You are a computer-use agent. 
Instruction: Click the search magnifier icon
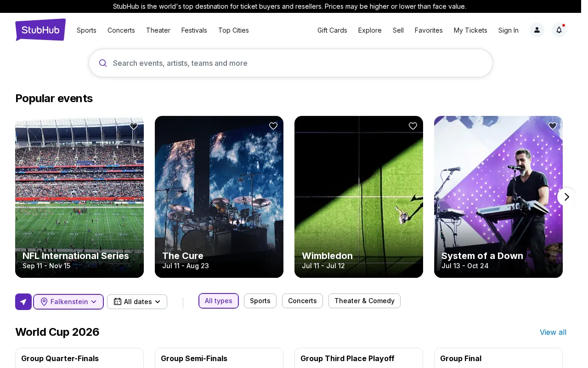103,63
